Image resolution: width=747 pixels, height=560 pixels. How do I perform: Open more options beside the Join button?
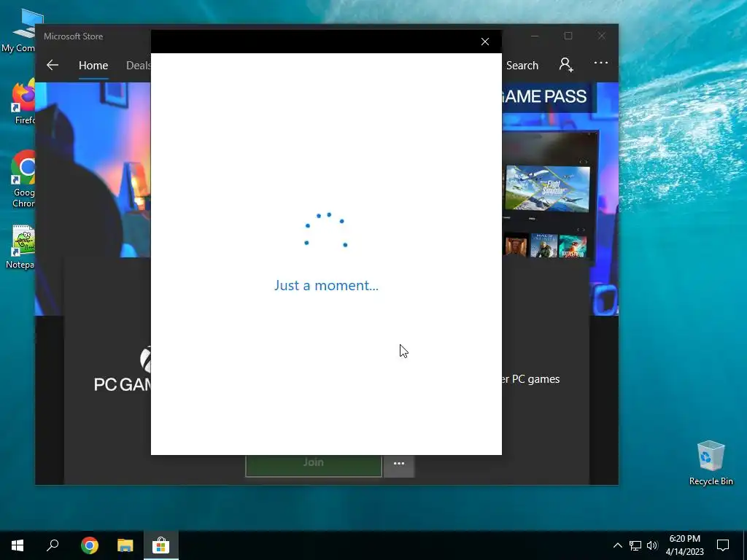click(x=399, y=465)
